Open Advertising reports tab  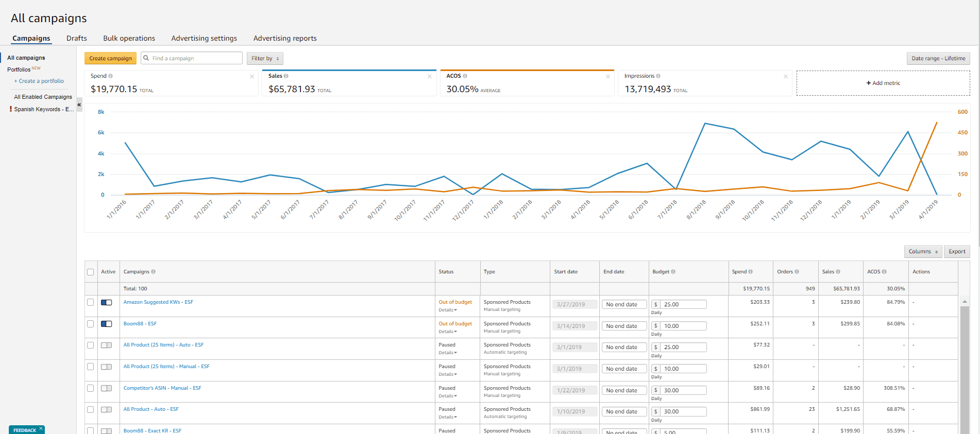point(285,38)
